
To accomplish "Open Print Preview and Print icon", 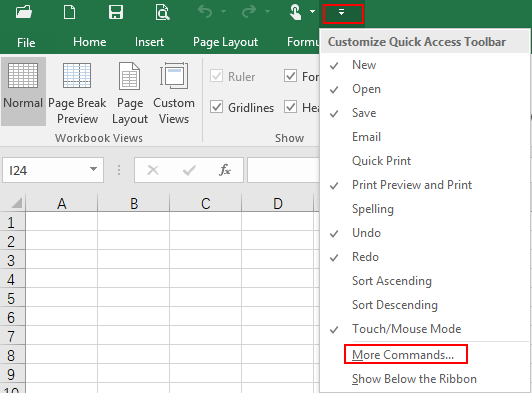I will [162, 13].
